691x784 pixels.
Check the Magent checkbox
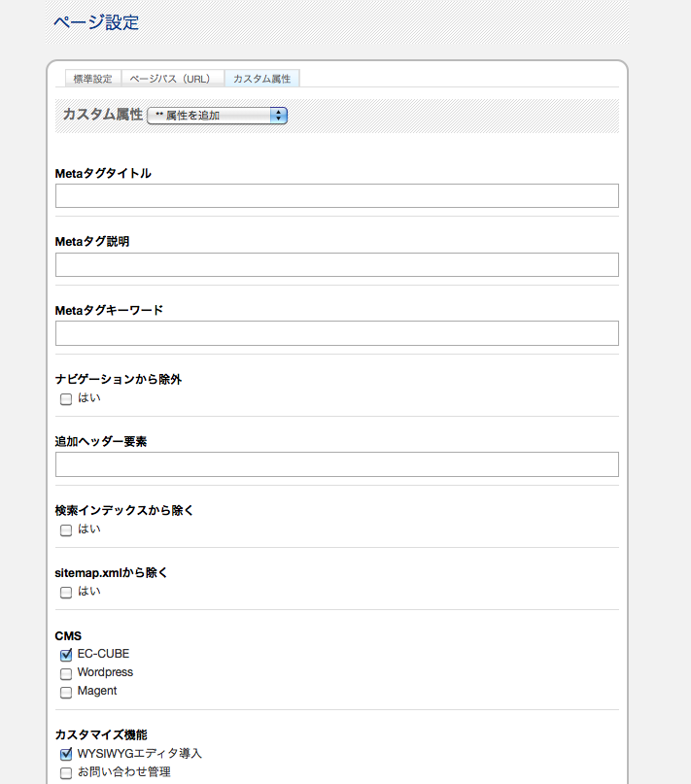[66, 692]
